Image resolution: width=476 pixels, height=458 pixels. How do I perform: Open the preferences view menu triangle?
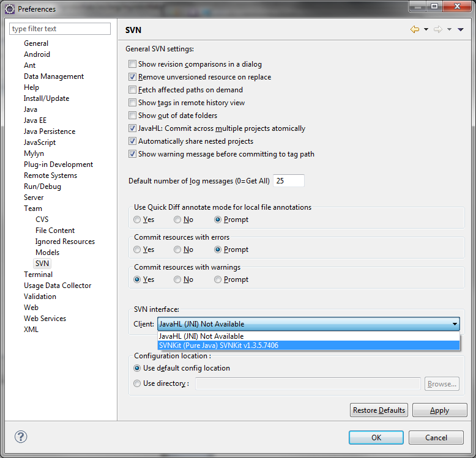point(461,29)
